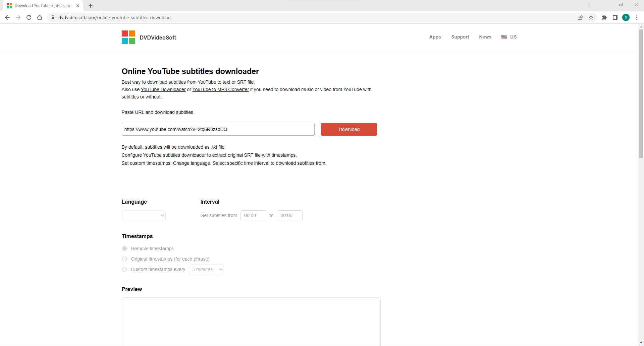Viewport: 644px width, 346px height.
Task: Select the Remove timestamps radio button
Action: (x=124, y=249)
